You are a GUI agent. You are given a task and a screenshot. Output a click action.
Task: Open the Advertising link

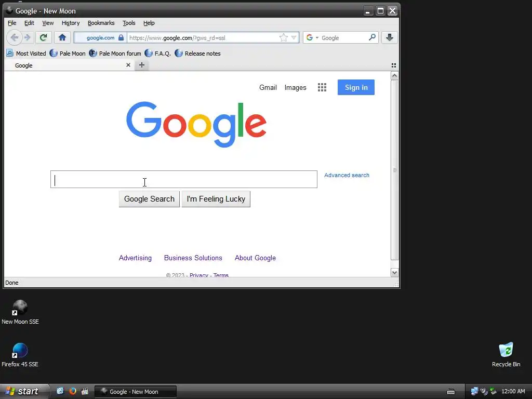click(135, 258)
